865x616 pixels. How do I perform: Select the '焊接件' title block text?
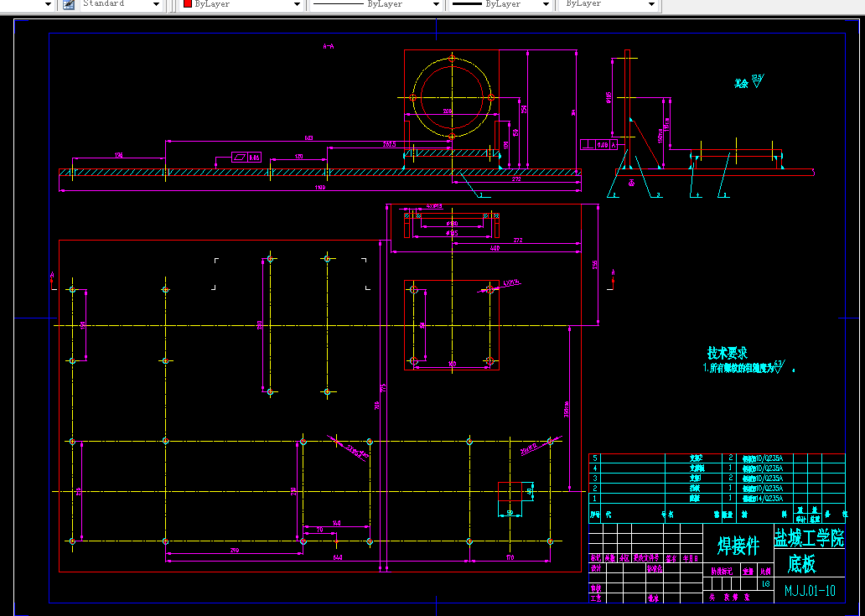pos(738,546)
